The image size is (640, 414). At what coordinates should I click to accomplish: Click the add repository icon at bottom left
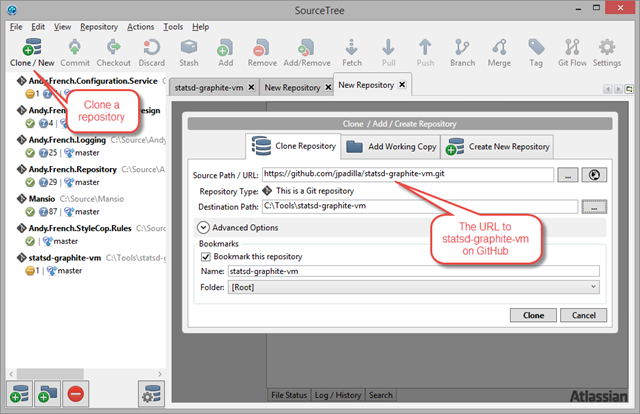pyautogui.click(x=19, y=394)
